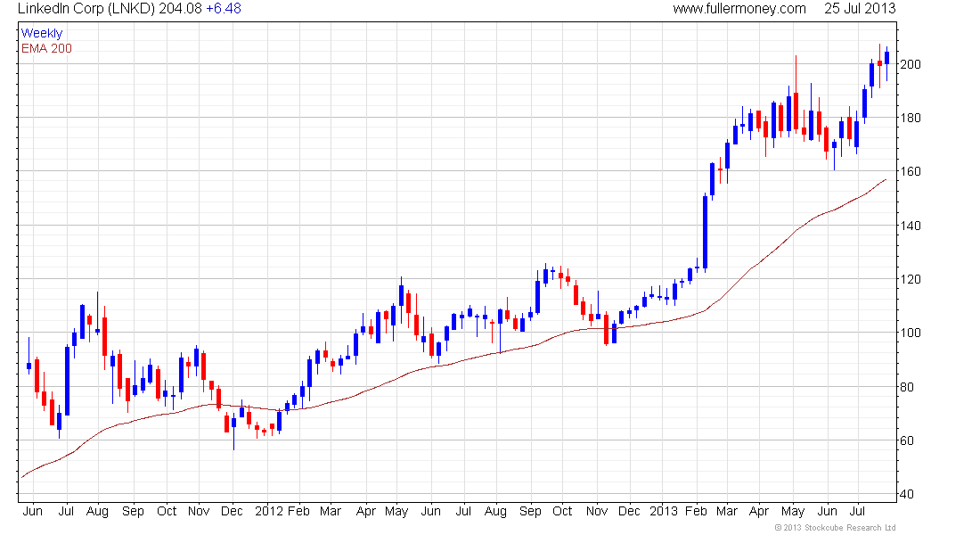This screenshot has height=535, width=980.
Task: Click the LinkedIn Corp (LNKD) title text
Action: [x=86, y=9]
